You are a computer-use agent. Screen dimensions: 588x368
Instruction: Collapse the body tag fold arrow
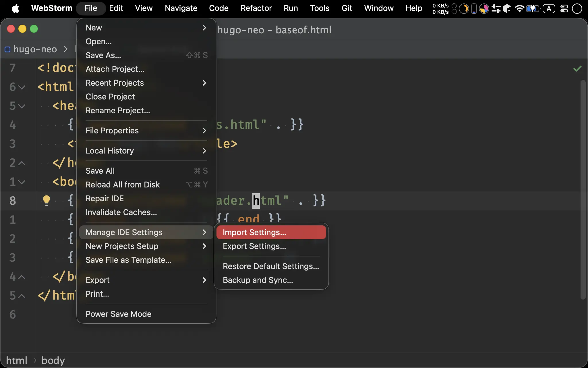[22, 182]
